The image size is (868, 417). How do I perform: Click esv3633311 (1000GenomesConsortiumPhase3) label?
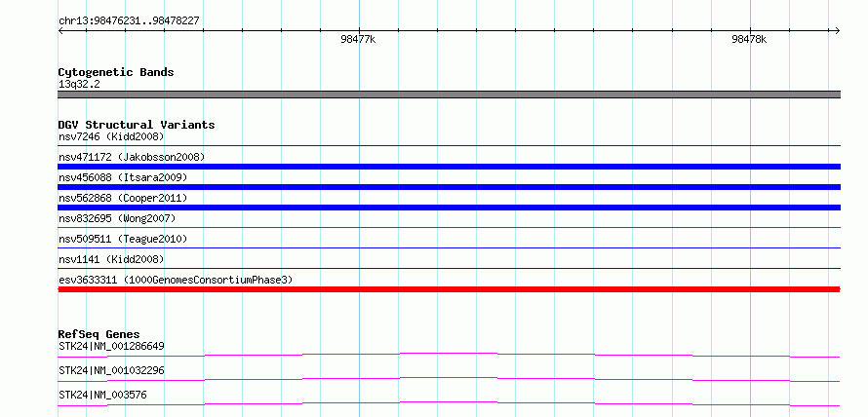(176, 280)
